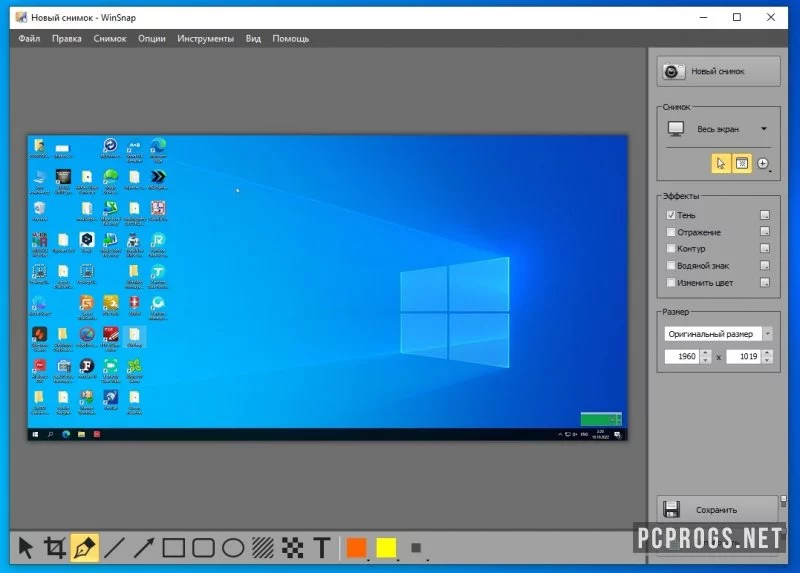Image resolution: width=800 pixels, height=573 pixels.
Task: Open the Файл menu
Action: pos(29,39)
